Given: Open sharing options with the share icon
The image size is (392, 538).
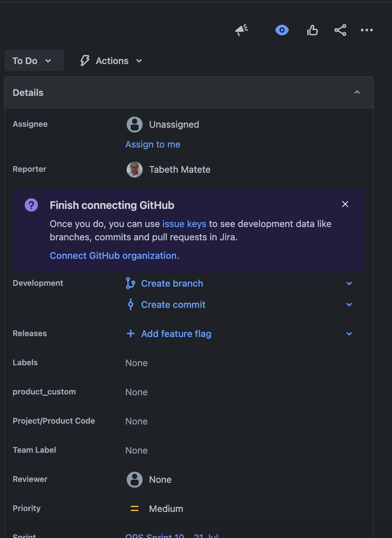Looking at the screenshot, I should pyautogui.click(x=340, y=30).
